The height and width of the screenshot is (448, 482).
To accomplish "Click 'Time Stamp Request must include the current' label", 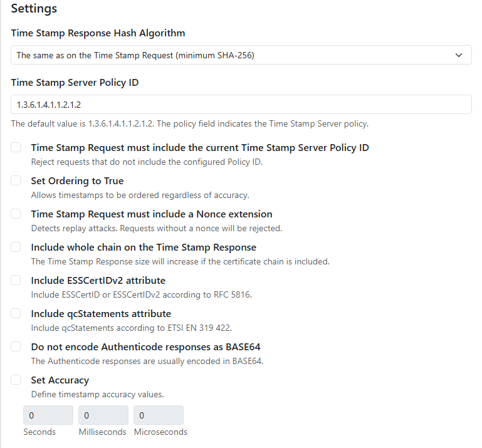I will click(200, 148).
